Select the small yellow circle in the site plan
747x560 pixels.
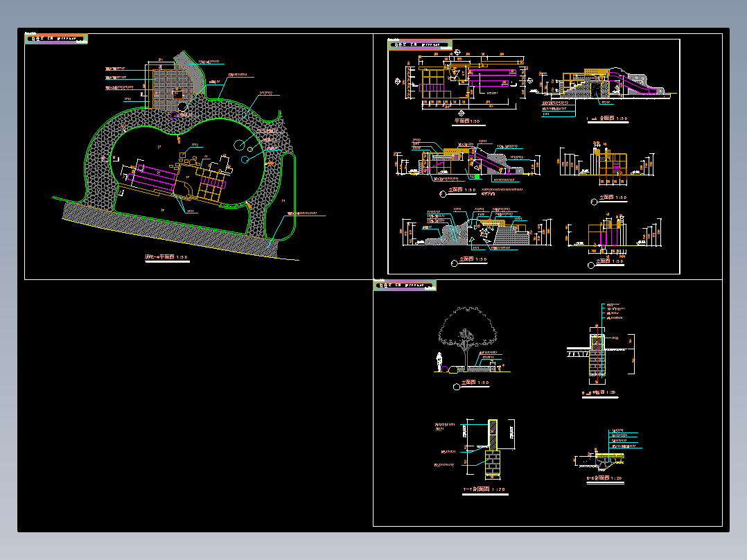(x=249, y=149)
